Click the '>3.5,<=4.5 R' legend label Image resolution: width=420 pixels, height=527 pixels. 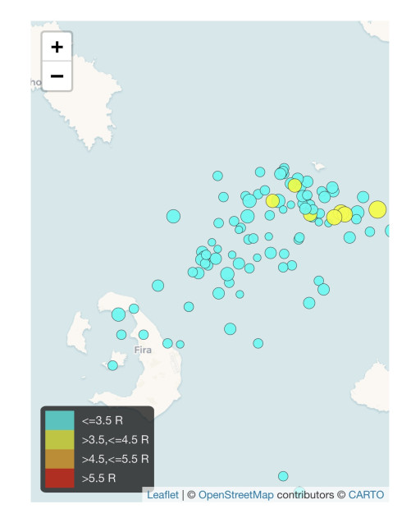[115, 440]
